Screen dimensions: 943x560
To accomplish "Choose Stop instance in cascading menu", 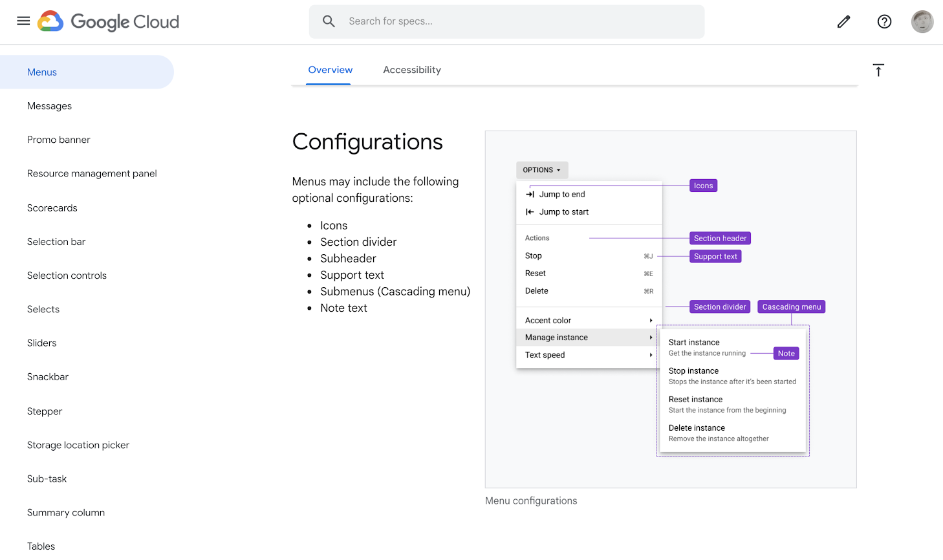I will point(693,371).
